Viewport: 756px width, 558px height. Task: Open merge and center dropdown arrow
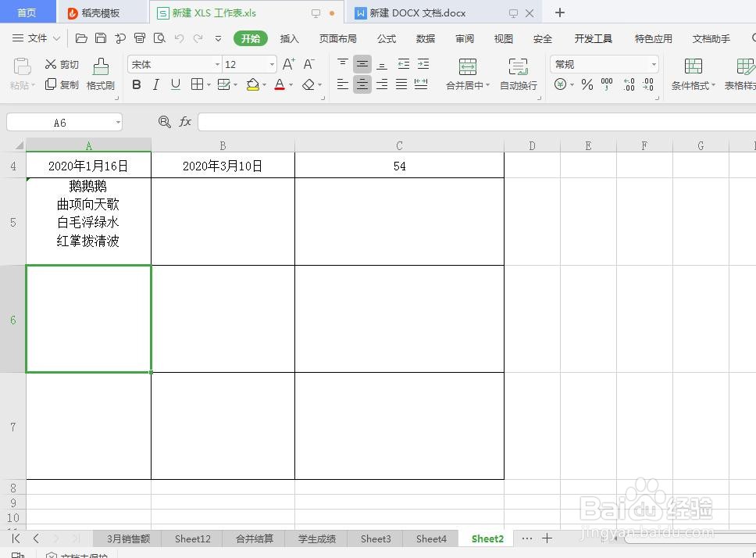(x=487, y=85)
